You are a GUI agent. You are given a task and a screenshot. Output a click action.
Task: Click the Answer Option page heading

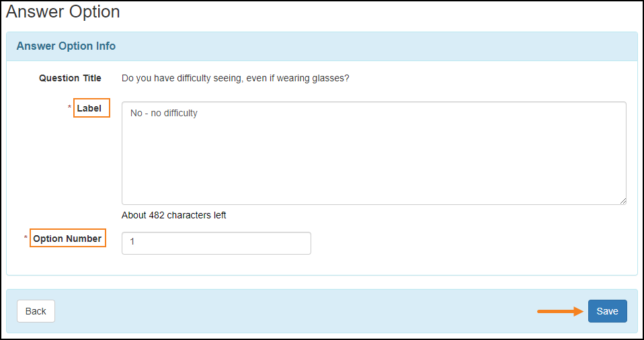[x=63, y=12]
